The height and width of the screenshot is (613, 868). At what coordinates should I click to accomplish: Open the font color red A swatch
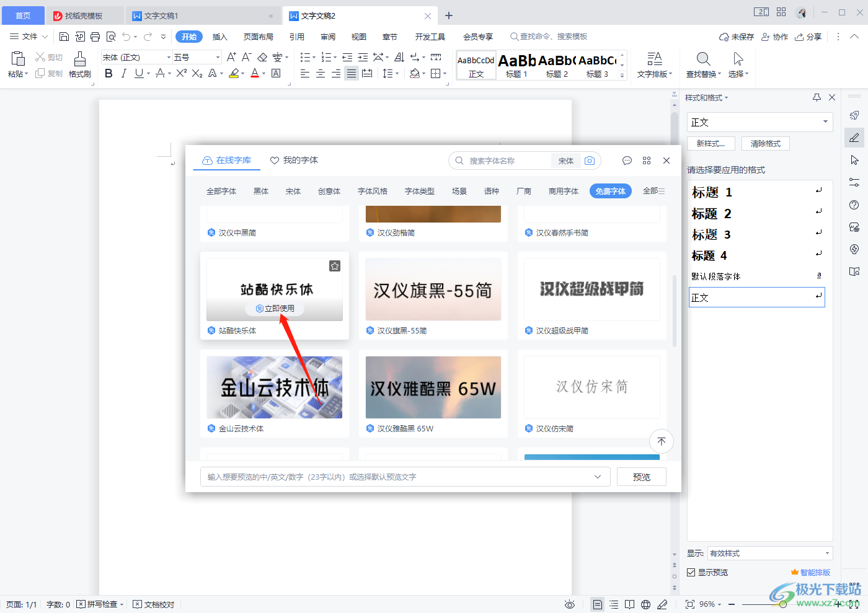point(254,74)
